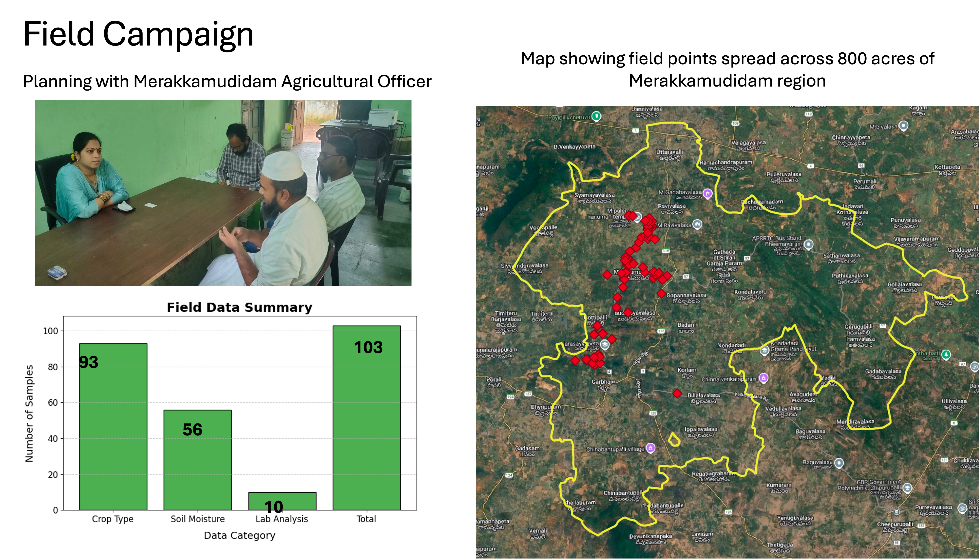Click the Field Data Summary chart title
Screen dimensions: 980x559
pos(239,307)
